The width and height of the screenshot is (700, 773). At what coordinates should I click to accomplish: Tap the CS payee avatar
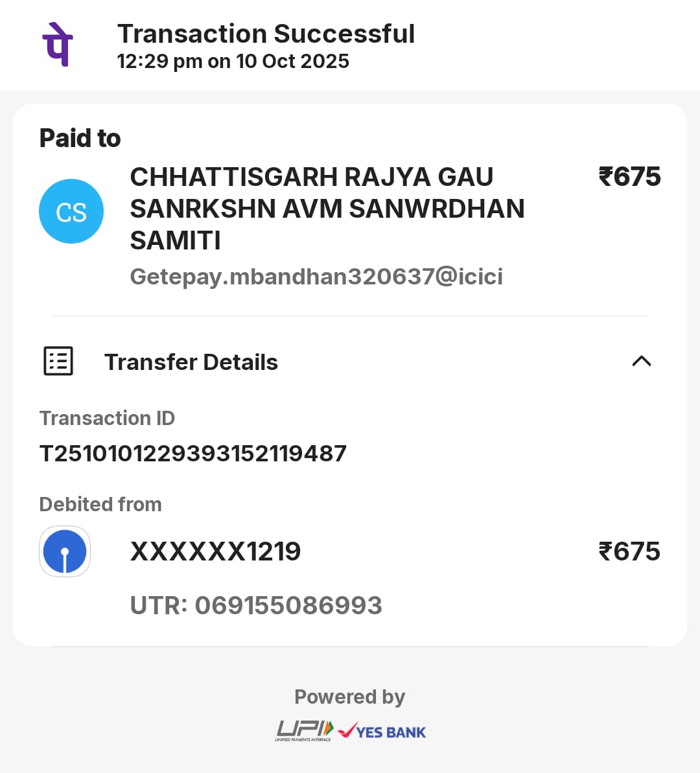tap(71, 211)
